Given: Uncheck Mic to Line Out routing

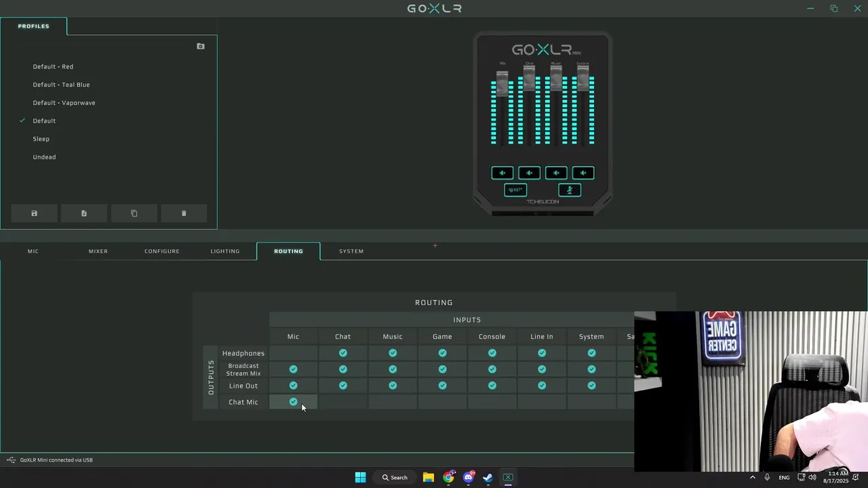Looking at the screenshot, I should 293,386.
